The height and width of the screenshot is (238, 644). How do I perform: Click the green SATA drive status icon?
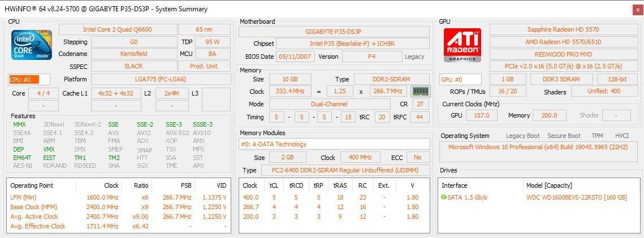444,197
